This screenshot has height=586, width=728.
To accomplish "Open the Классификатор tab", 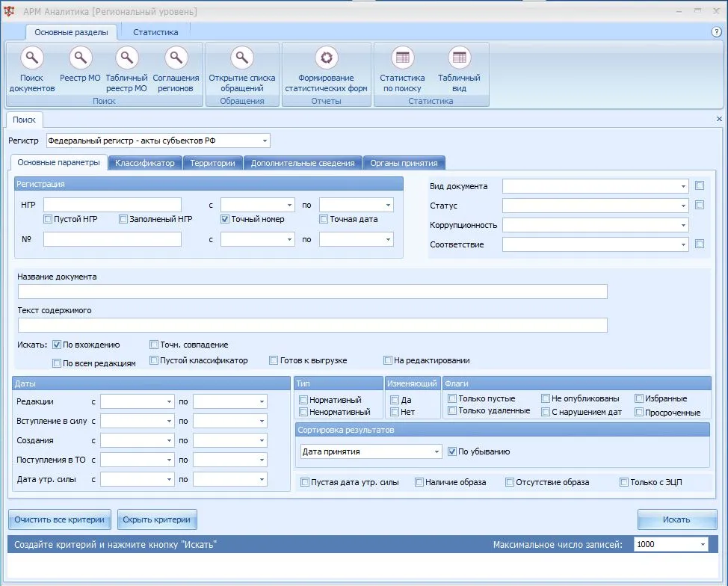I will pyautogui.click(x=145, y=163).
